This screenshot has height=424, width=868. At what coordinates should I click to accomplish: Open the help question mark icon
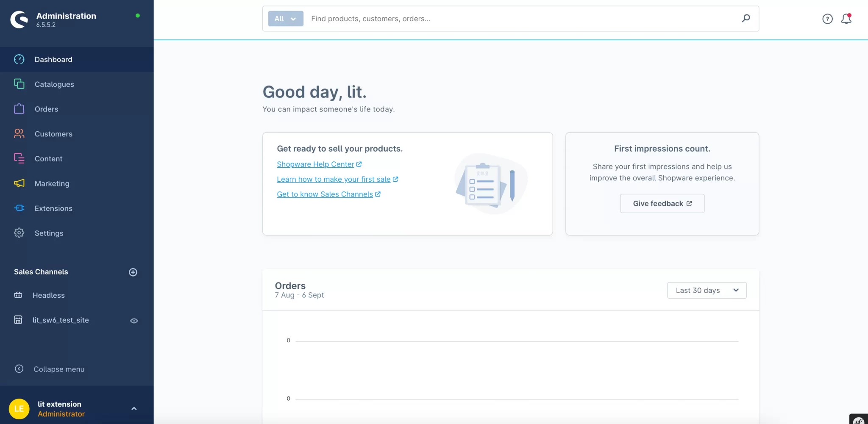[827, 19]
